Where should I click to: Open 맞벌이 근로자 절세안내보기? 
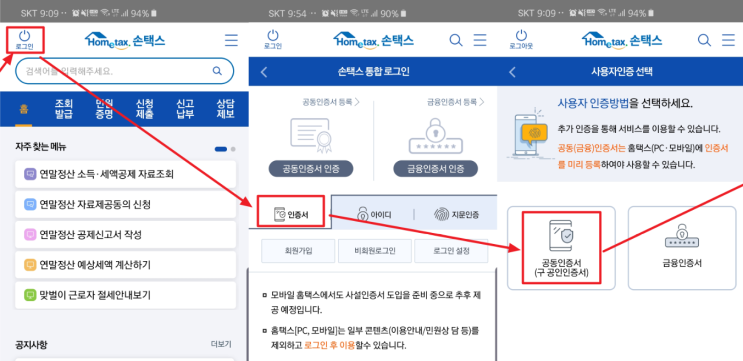click(x=126, y=295)
